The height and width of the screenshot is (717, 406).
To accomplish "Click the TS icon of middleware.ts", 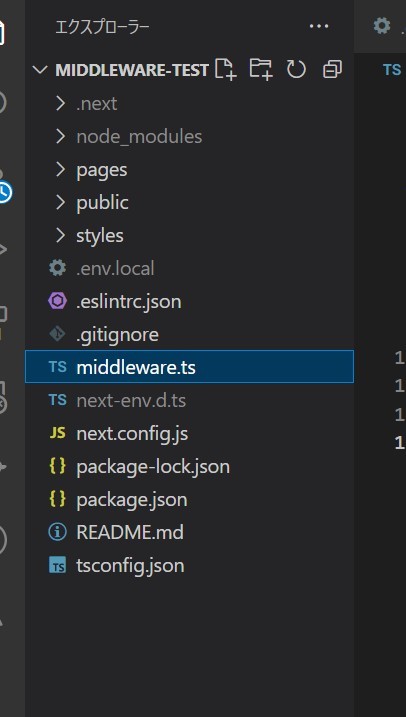I will pos(58,367).
